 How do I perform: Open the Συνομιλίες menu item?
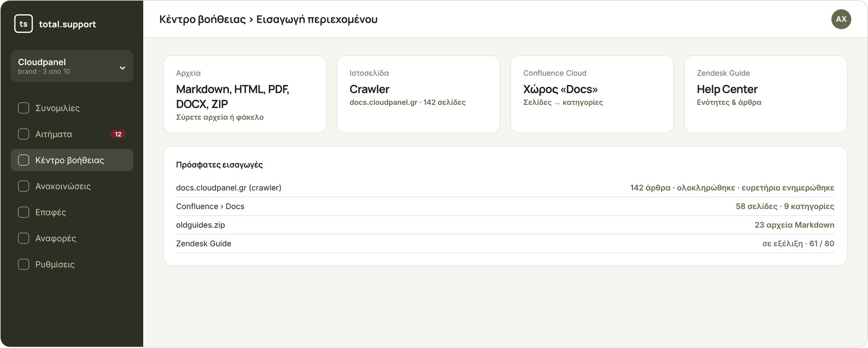72,108
